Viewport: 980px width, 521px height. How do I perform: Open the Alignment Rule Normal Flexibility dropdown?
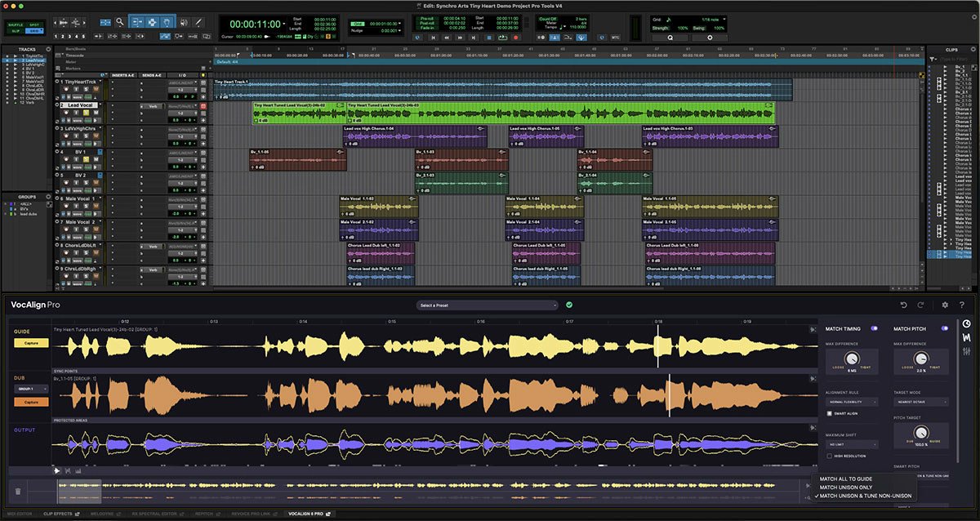pyautogui.click(x=851, y=402)
